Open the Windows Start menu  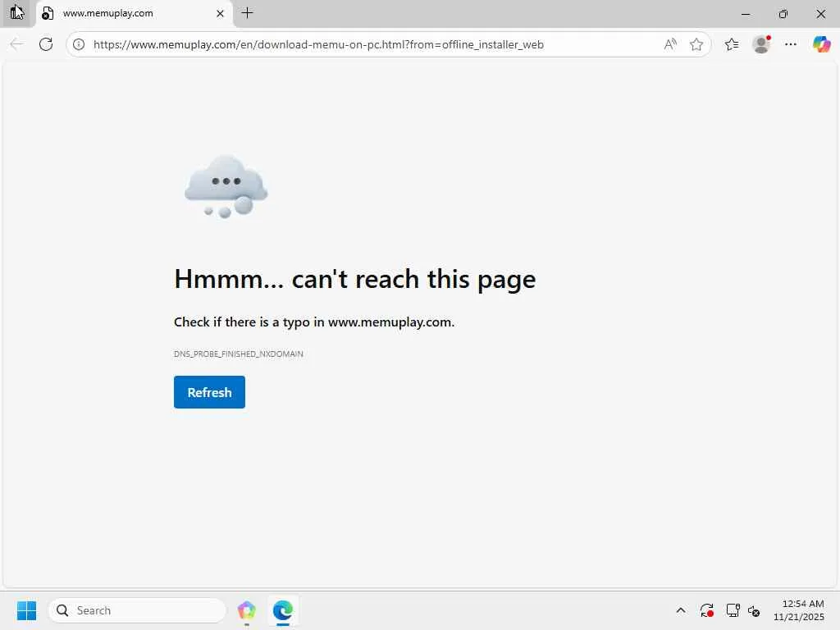coord(26,610)
